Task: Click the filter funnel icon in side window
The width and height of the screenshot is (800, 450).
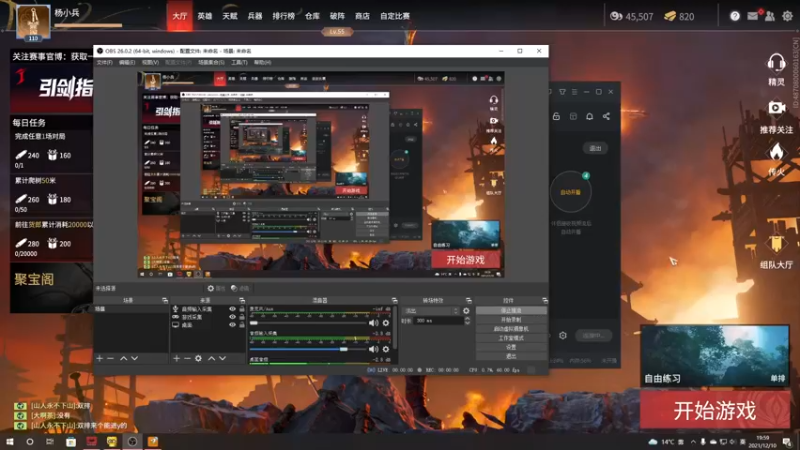Action: coord(562,92)
